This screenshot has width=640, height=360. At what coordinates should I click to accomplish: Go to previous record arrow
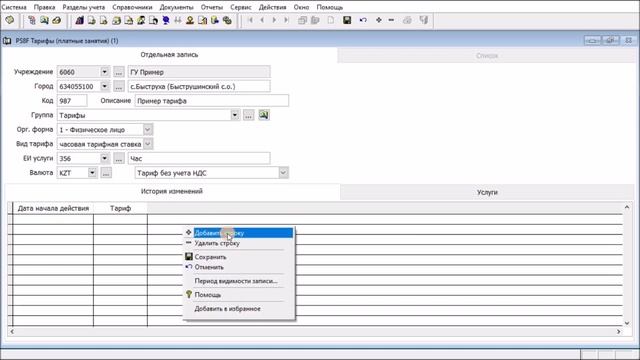point(262,20)
